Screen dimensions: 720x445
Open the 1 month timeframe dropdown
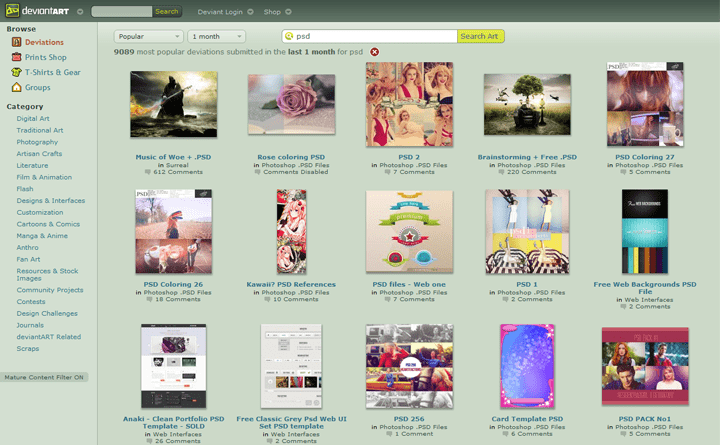click(x=216, y=36)
